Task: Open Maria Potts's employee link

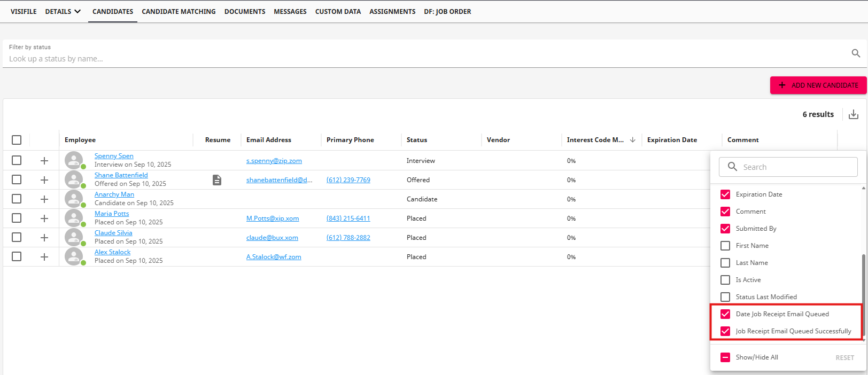Action: point(112,214)
